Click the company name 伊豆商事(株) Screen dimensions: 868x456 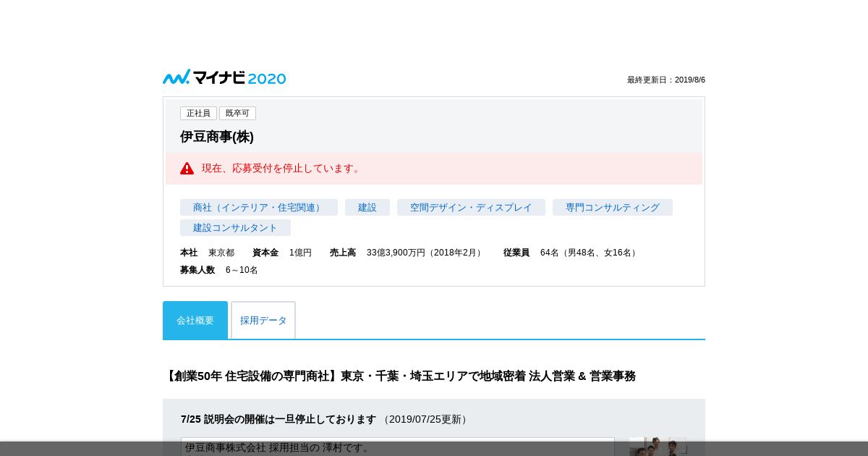pyautogui.click(x=217, y=137)
